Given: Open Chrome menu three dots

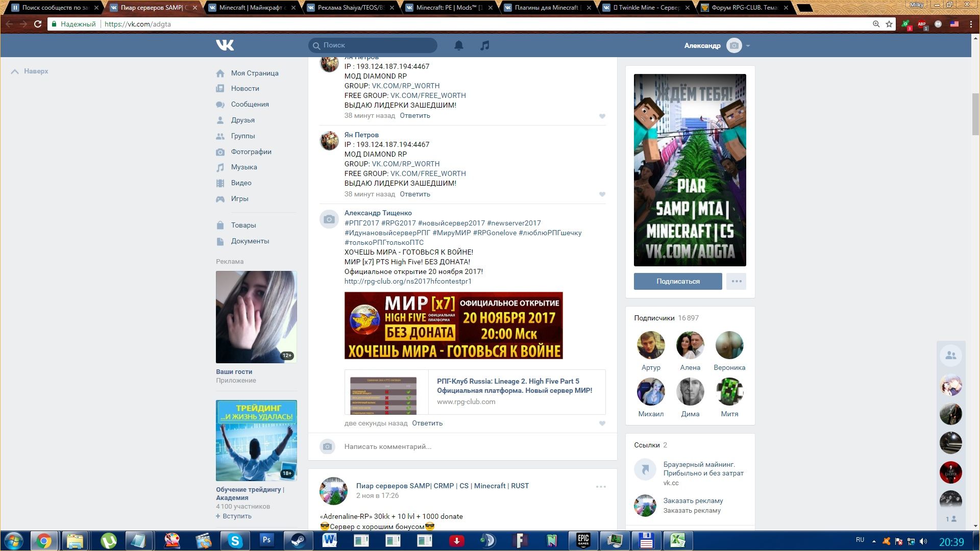Looking at the screenshot, I should click(971, 24).
